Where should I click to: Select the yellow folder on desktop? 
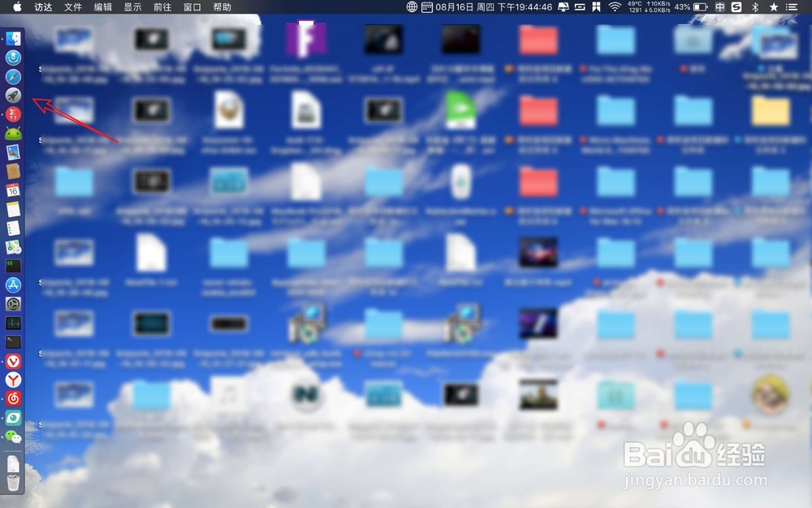[x=771, y=111]
